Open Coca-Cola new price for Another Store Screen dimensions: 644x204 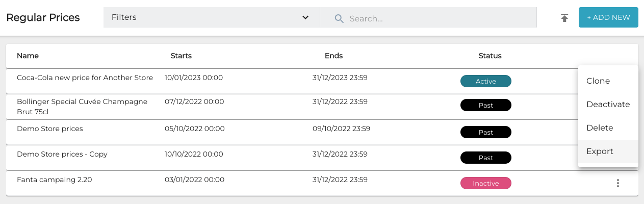click(85, 78)
